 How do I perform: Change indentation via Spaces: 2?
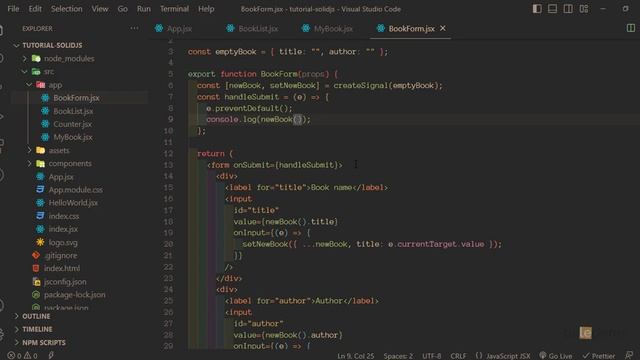(398, 356)
